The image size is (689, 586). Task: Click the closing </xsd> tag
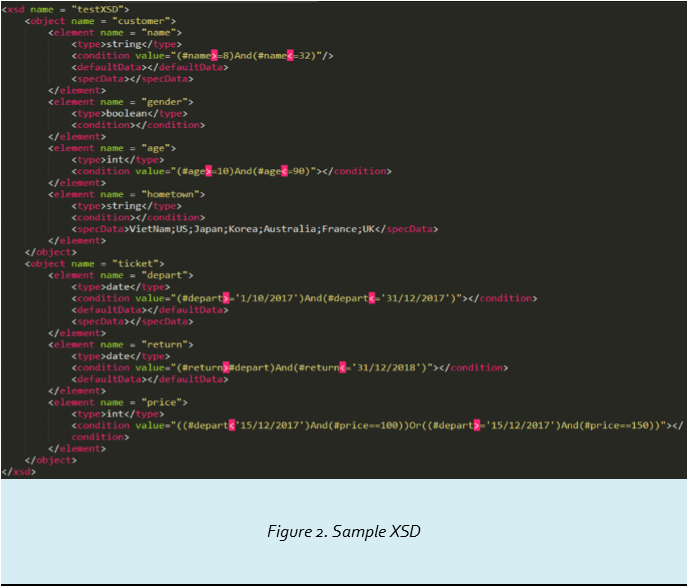tap(19, 472)
